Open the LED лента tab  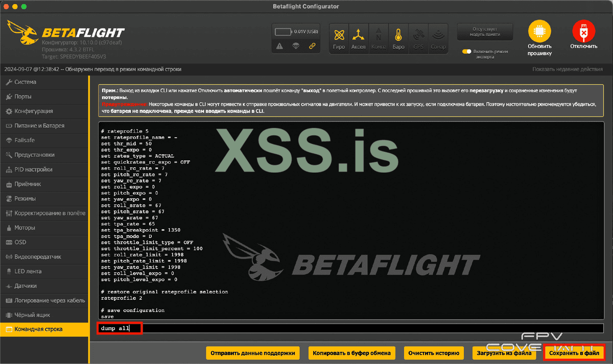[44, 271]
